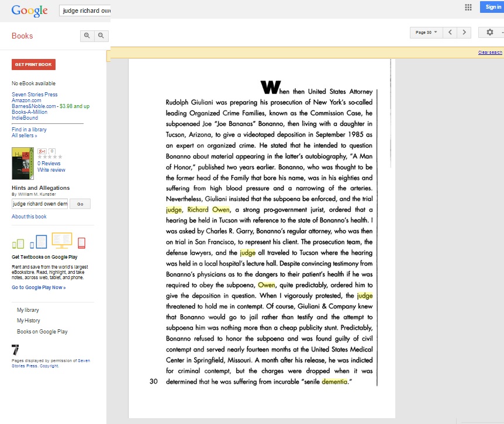Click the 'No eBook available' text
504x424 pixels.
click(34, 84)
